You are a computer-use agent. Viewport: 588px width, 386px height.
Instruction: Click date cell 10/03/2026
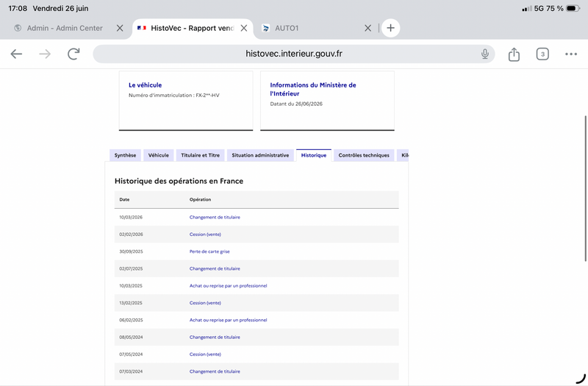point(131,217)
